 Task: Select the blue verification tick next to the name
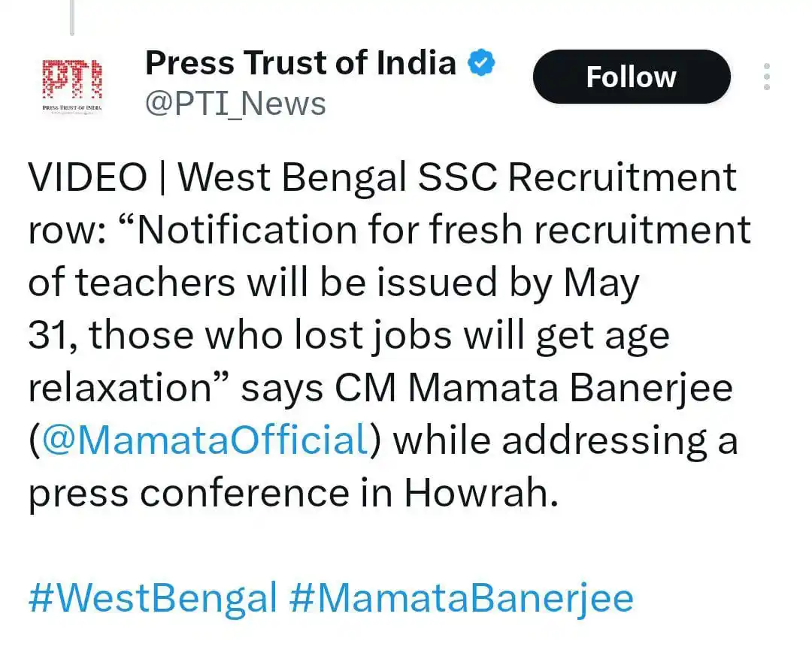coord(480,64)
